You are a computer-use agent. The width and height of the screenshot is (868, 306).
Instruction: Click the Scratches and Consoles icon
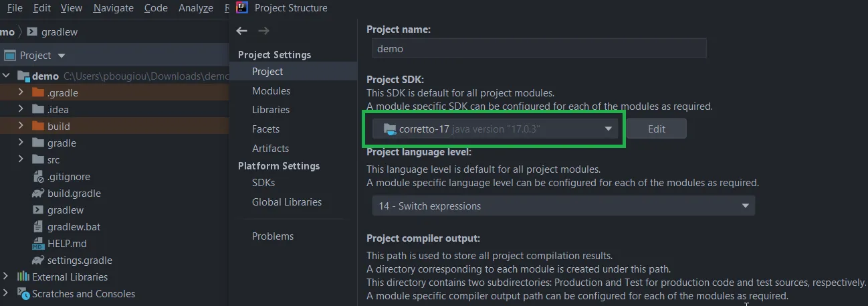(23, 294)
